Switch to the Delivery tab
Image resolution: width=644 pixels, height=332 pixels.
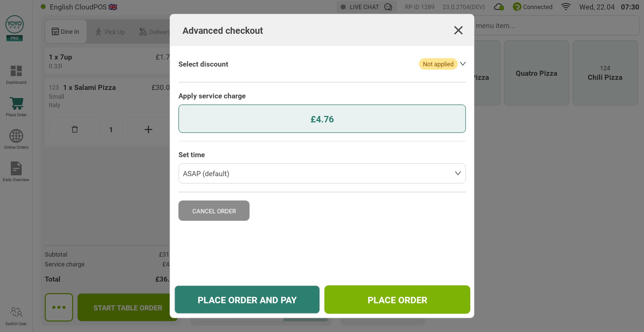click(x=154, y=31)
